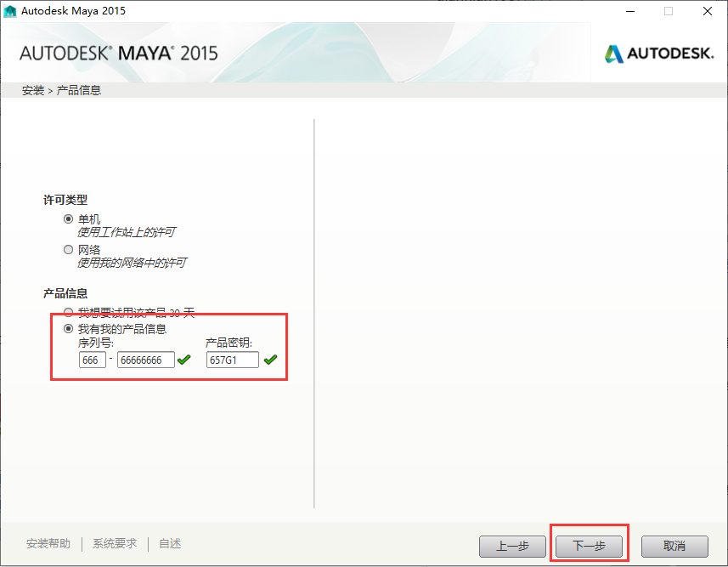The width and height of the screenshot is (728, 567).
Task: Select the 网络 network license radio button
Action: [x=68, y=250]
